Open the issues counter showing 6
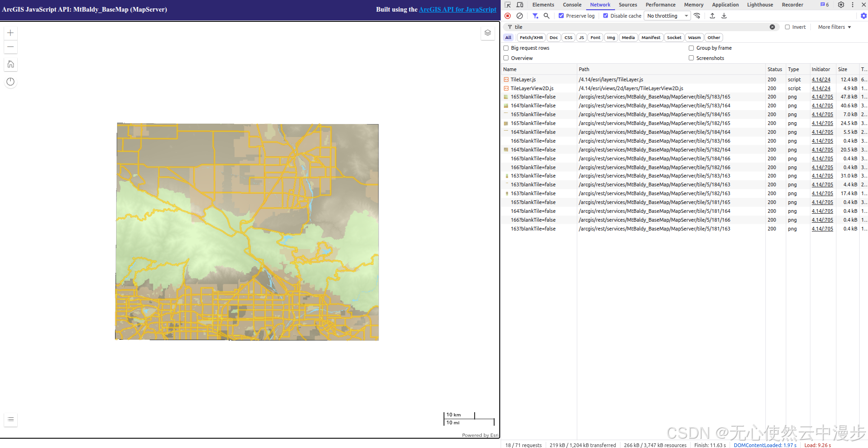Screen dimensions: 868x448 click(x=825, y=5)
